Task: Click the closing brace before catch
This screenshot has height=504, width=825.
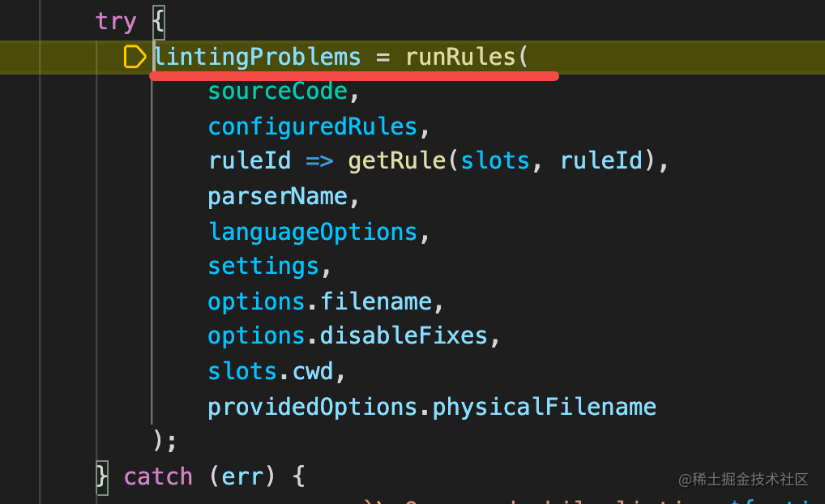Action: (102, 477)
